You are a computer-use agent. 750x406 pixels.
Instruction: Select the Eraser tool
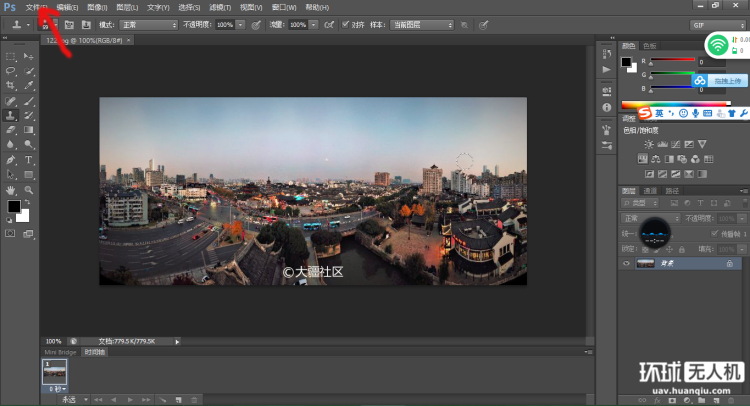[x=11, y=130]
